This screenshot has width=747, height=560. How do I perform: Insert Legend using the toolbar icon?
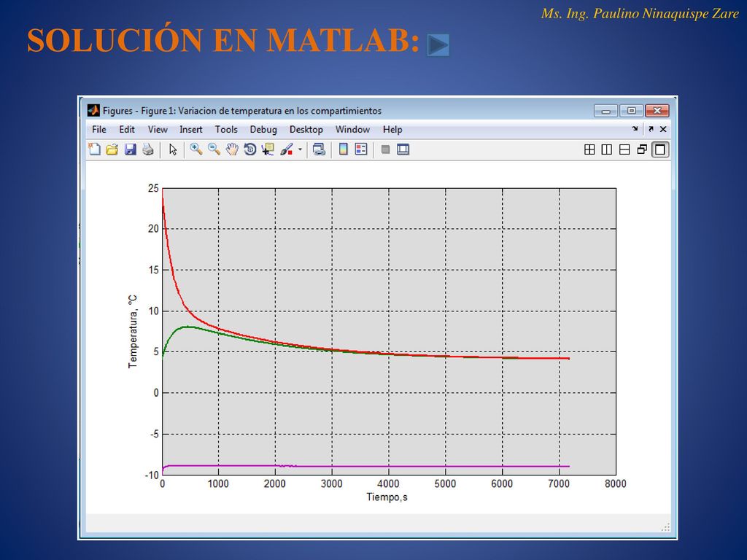click(361, 149)
